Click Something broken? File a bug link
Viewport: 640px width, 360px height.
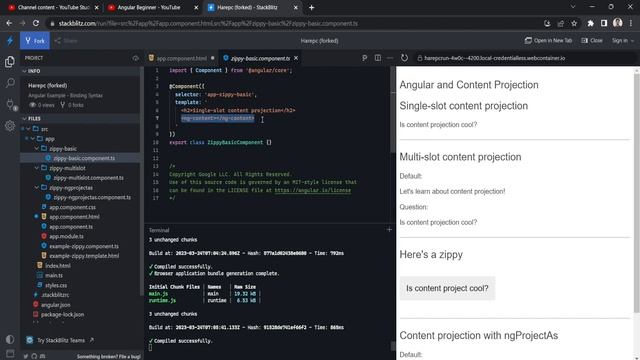click(x=109, y=356)
